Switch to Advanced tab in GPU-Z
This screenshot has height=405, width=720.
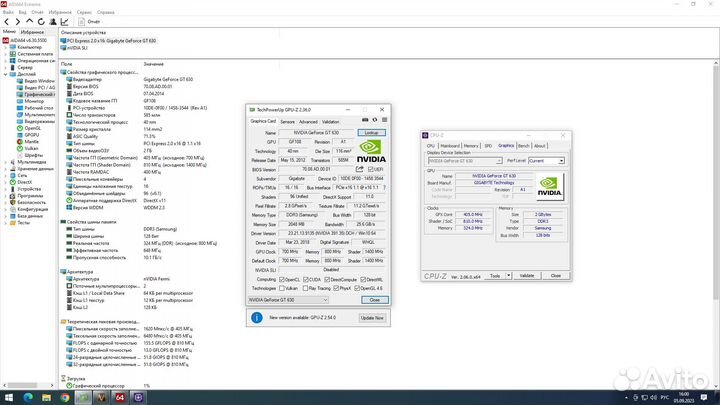coord(308,122)
